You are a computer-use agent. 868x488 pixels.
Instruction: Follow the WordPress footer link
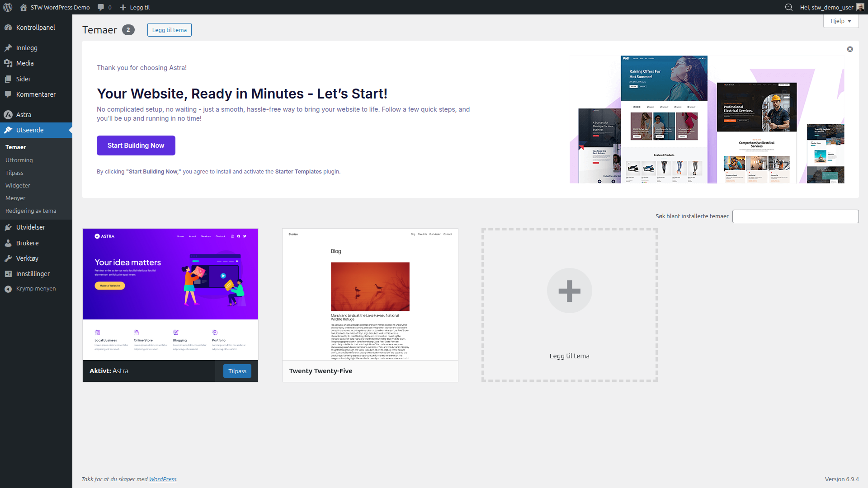click(163, 479)
